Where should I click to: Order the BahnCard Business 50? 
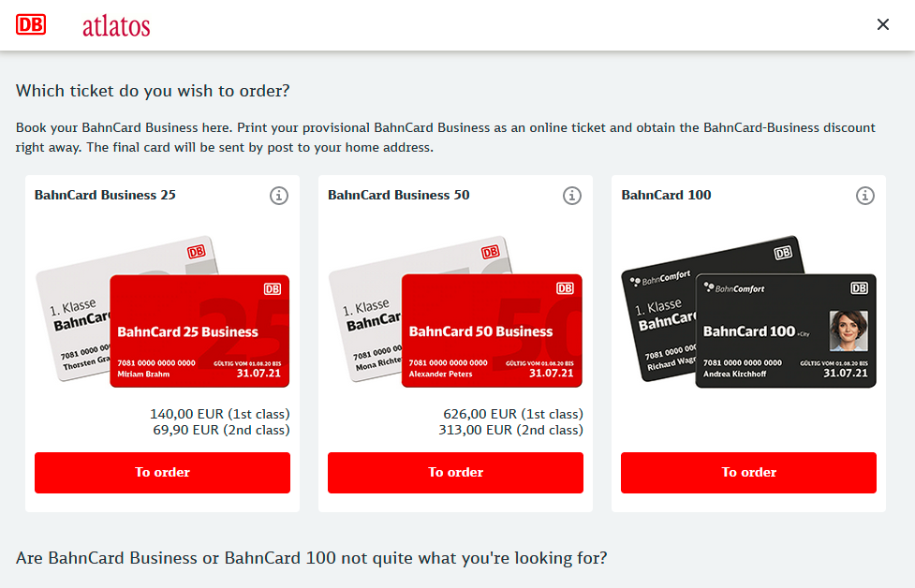455,473
